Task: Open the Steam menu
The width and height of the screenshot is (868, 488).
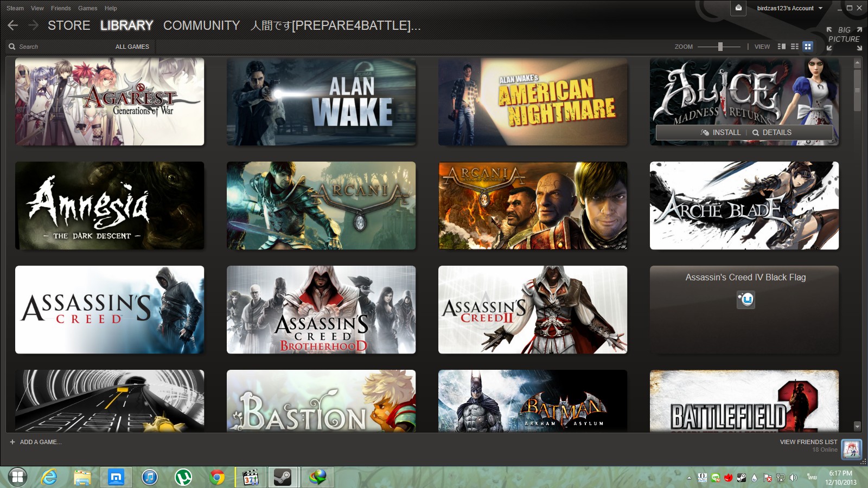Action: (x=15, y=8)
